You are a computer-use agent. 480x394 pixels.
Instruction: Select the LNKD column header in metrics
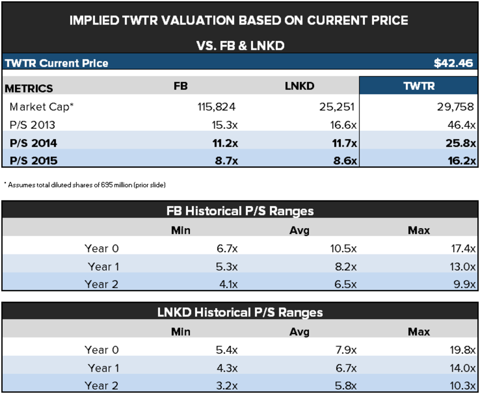pos(299,86)
